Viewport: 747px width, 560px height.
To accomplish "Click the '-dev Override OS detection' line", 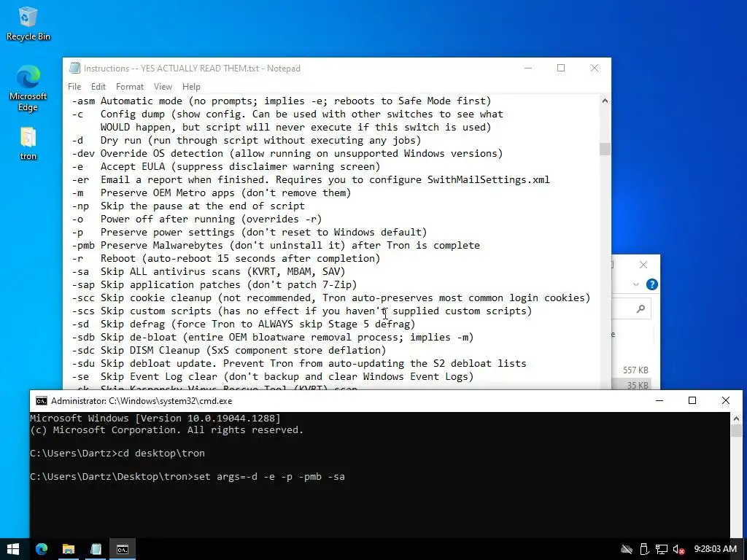I will [x=287, y=153].
